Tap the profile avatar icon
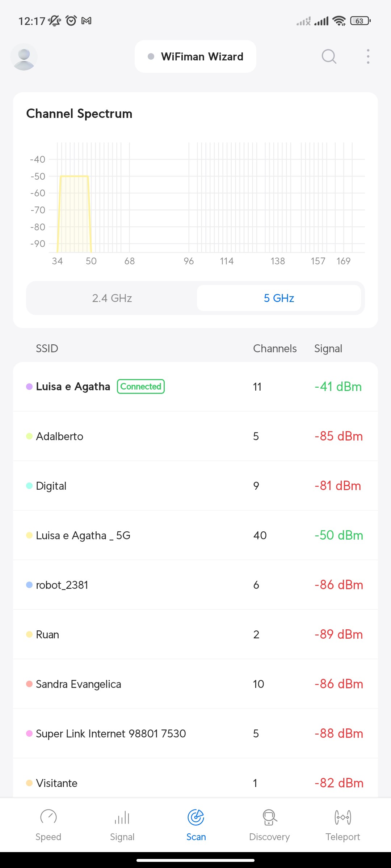391x868 pixels. [x=24, y=57]
